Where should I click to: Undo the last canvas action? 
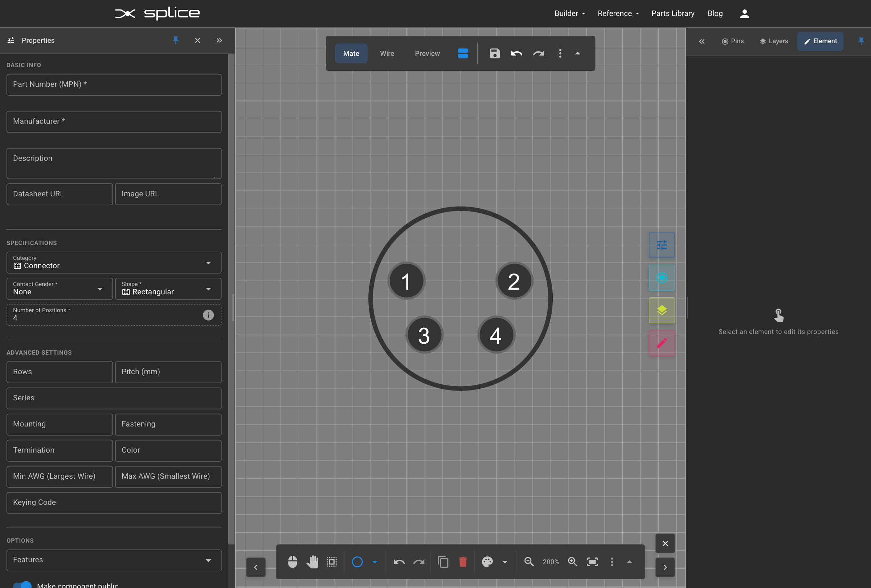(x=398, y=562)
